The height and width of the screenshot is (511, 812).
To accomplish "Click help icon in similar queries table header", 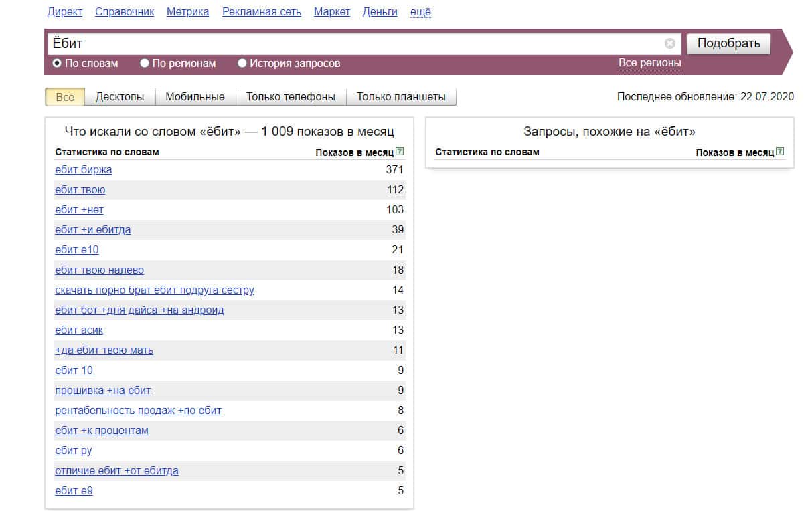I will point(780,152).
